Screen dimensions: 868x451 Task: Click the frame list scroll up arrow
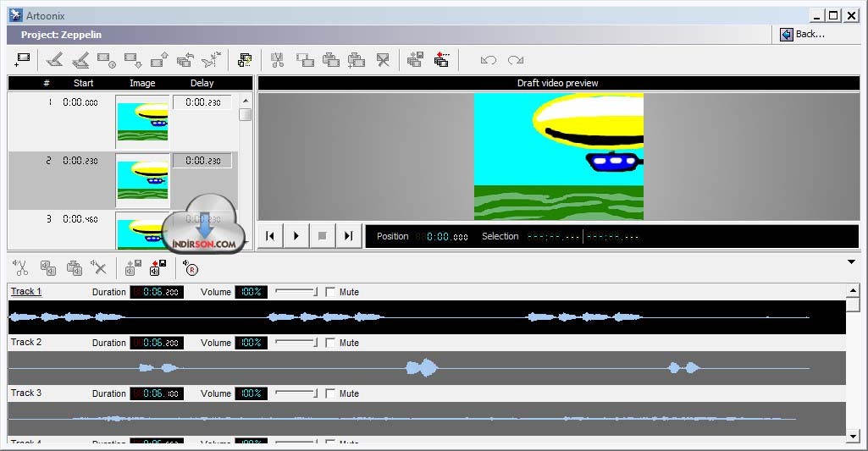tap(246, 101)
